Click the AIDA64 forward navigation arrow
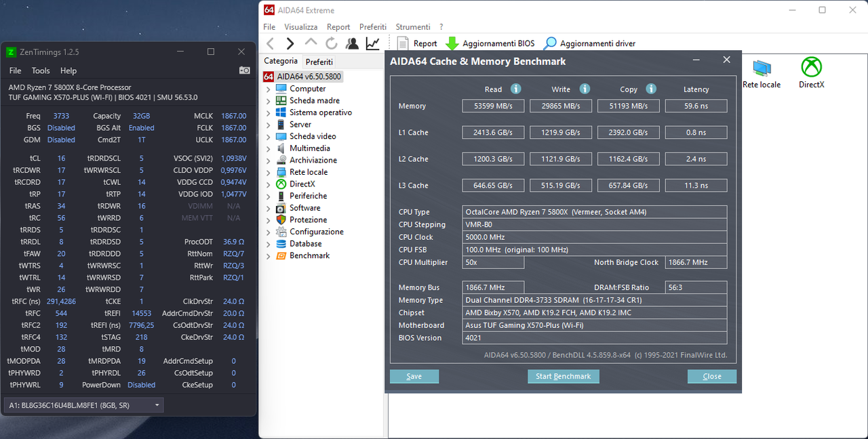This screenshot has width=868, height=439. point(290,43)
